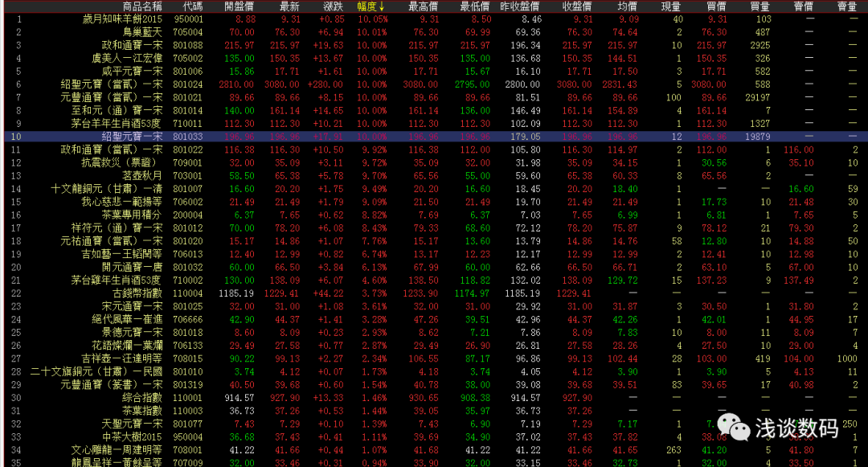Sort by 收盤價 column header

click(577, 6)
